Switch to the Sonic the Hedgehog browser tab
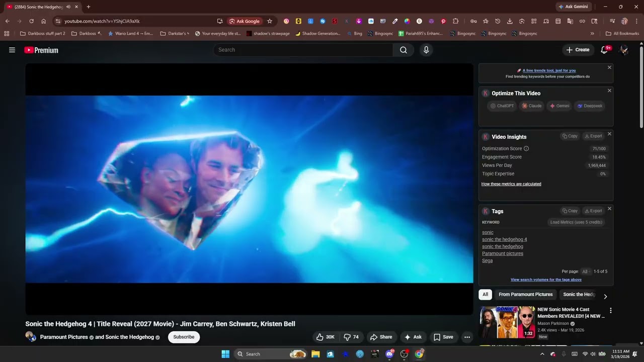Screen dimensions: 644x362 point(38,7)
